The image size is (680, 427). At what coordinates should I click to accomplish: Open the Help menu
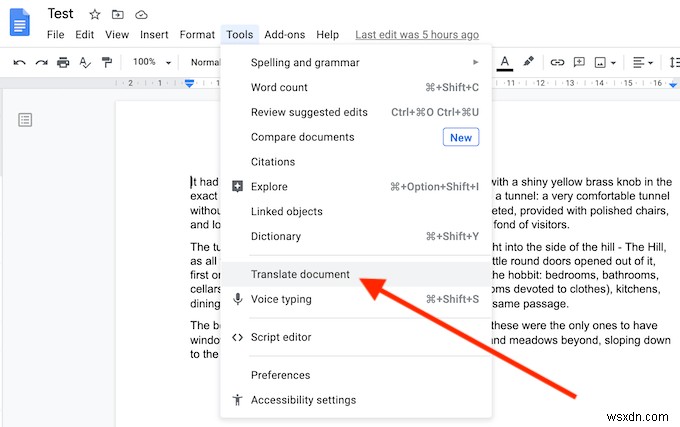pyautogui.click(x=327, y=35)
